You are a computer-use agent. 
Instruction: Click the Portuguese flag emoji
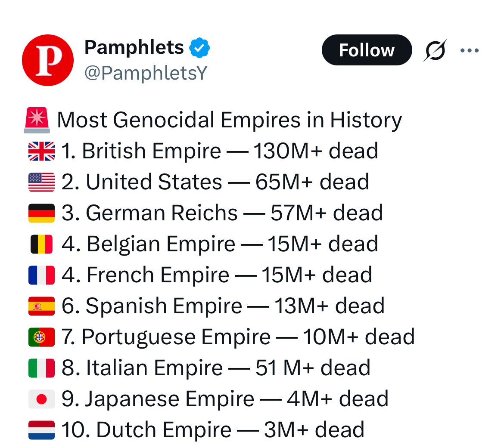tap(41, 337)
